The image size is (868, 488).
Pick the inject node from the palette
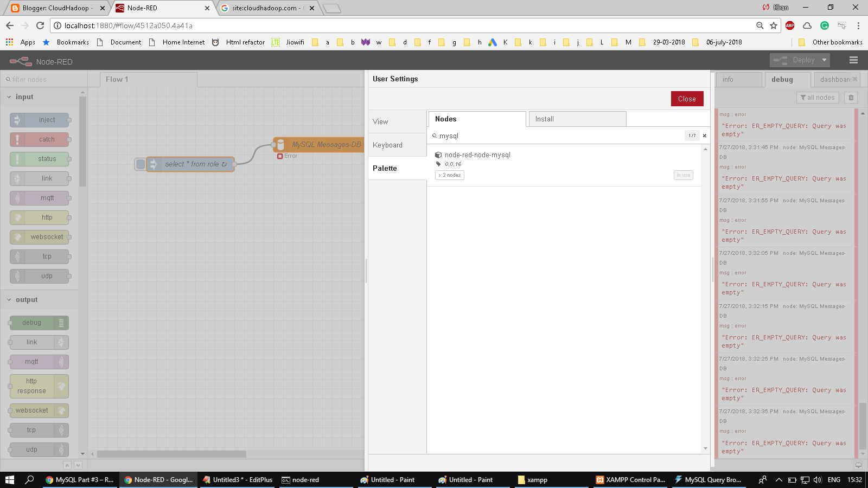tap(40, 120)
